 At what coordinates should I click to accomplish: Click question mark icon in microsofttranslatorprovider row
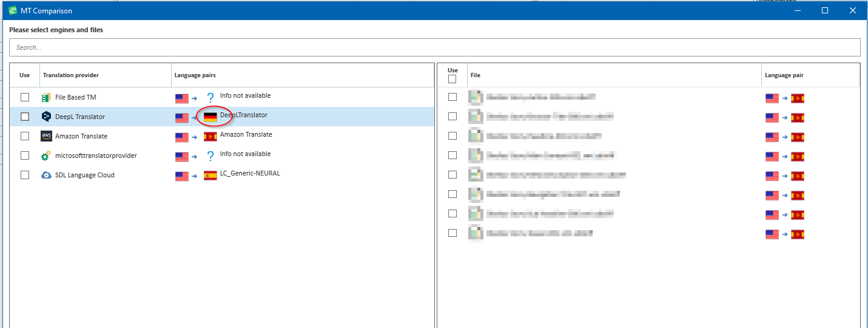(x=210, y=156)
